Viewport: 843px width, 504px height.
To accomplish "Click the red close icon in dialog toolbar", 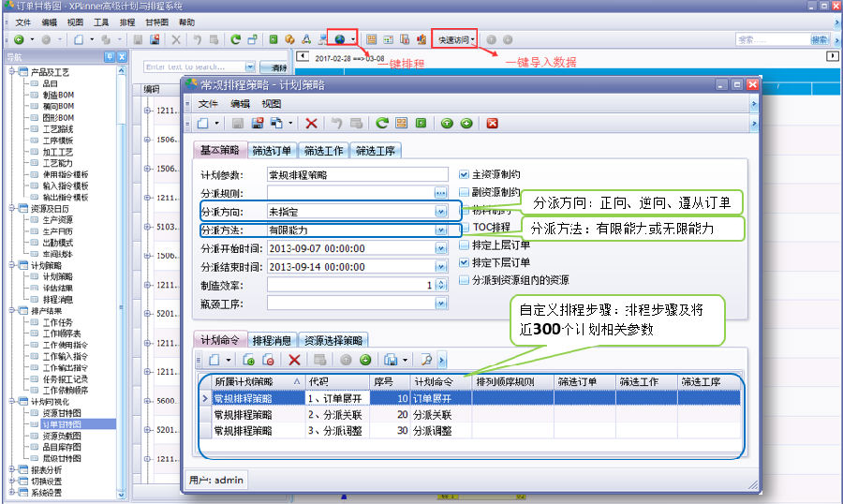I will (x=492, y=123).
